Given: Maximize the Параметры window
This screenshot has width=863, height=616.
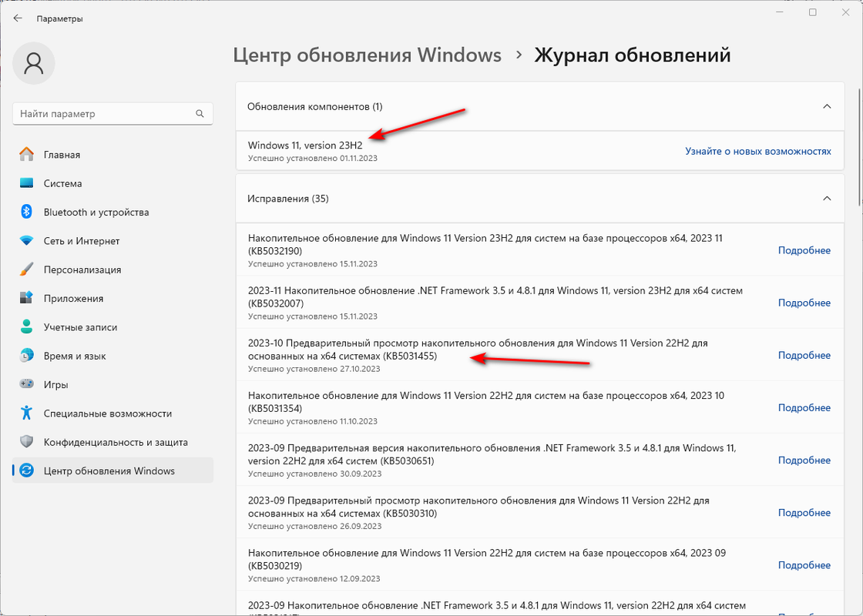Looking at the screenshot, I should coord(812,12).
